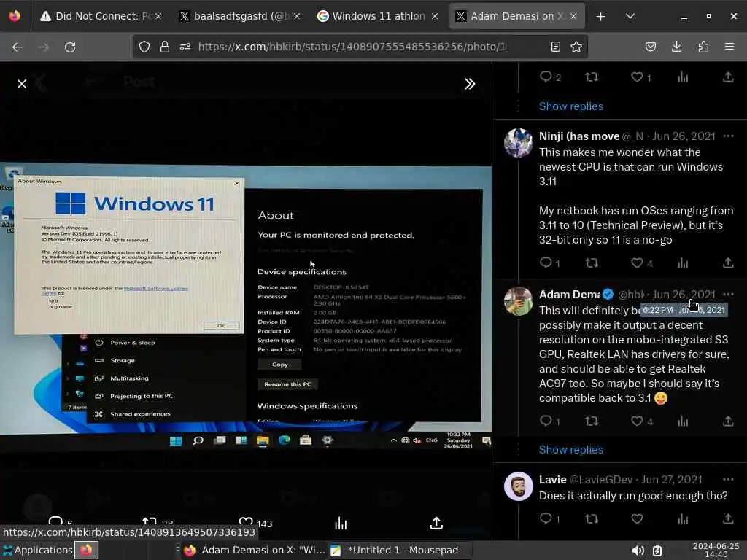This screenshot has height=560, width=747.
Task: Show replies under Adam Demasi's reply
Action: click(570, 449)
